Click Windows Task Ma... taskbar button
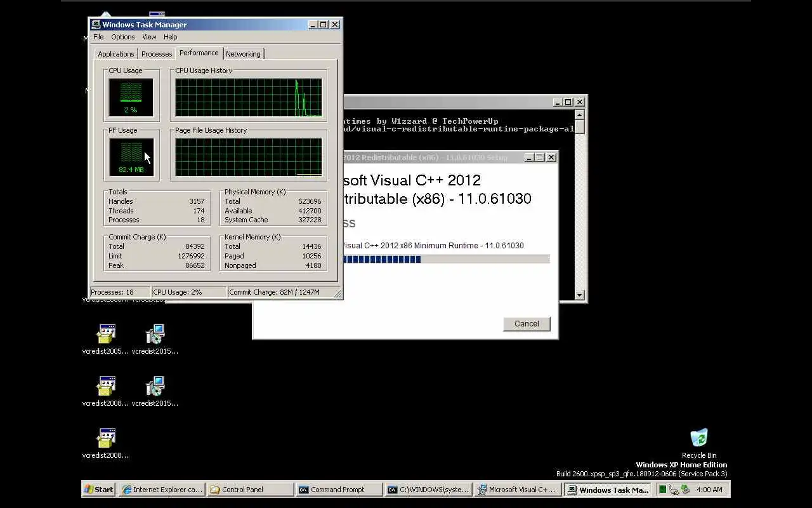812x508 pixels. [608, 490]
